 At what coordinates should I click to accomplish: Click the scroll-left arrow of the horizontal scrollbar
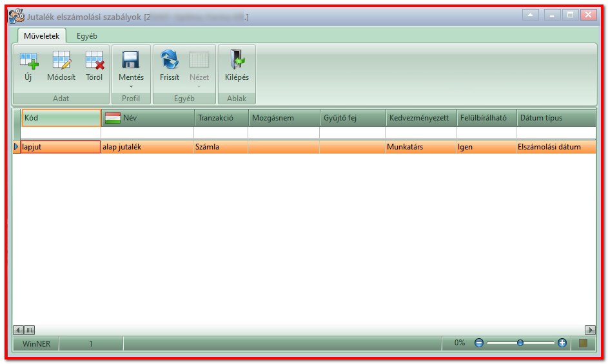tap(18, 330)
